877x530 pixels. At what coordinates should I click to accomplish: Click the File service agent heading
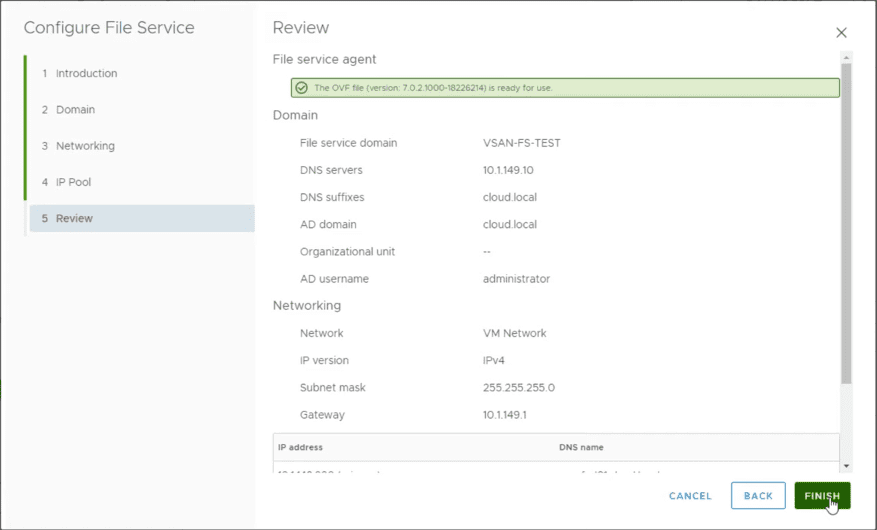324,59
